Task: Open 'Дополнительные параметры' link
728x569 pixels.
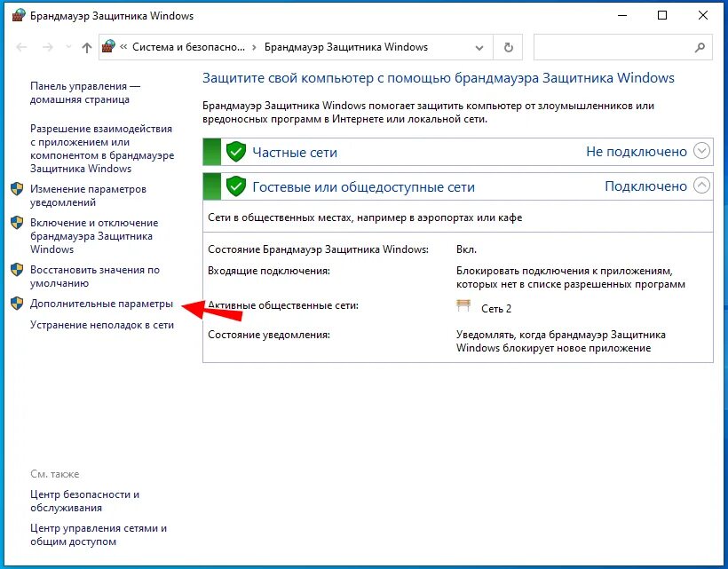Action: coord(102,304)
